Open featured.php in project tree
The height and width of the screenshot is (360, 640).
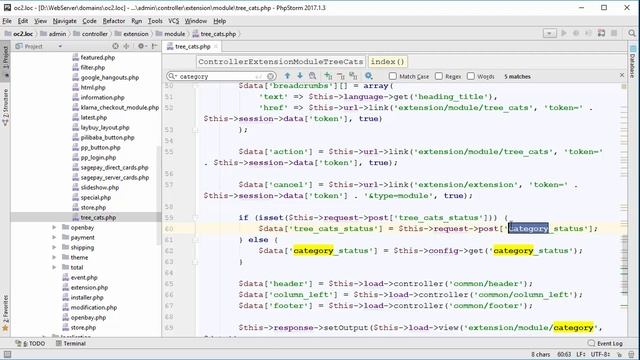coord(93,57)
